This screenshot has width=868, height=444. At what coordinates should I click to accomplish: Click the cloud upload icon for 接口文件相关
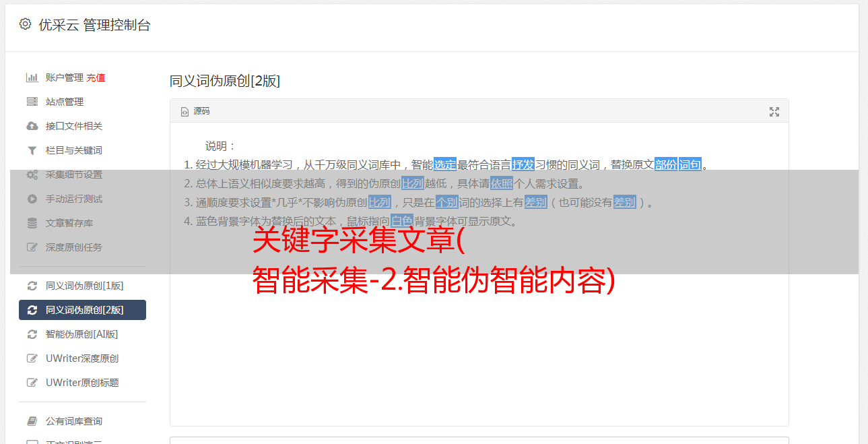point(32,126)
